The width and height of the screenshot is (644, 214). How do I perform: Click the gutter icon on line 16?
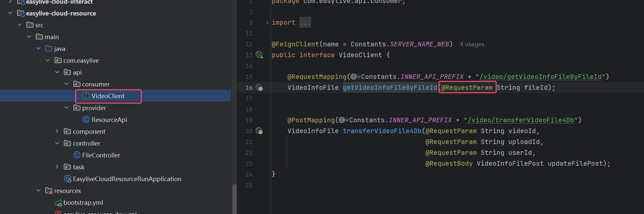[x=259, y=87]
